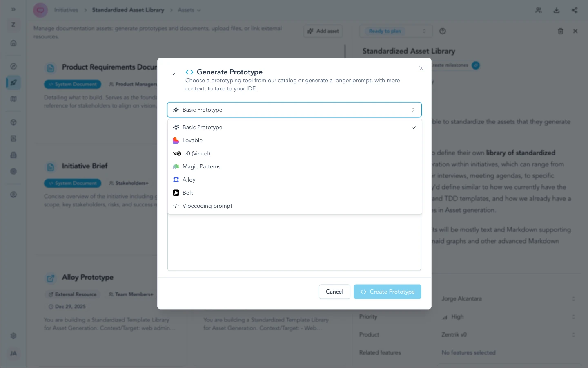Open the Ready to plan status dropdown
Viewport: 588px width, 368px height.
[395, 31]
